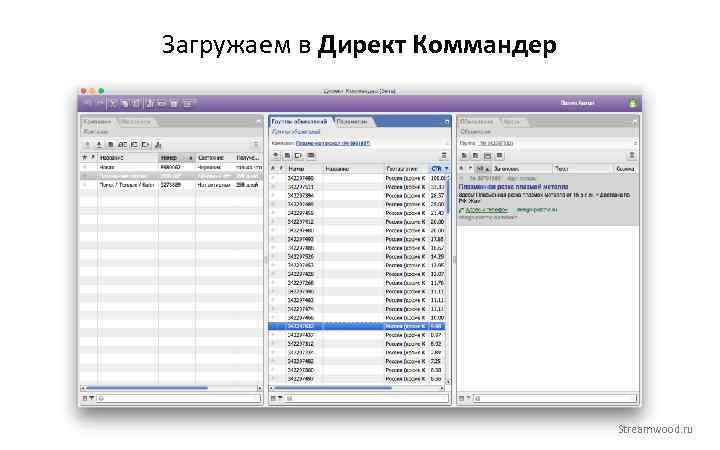
Task: Click the filter grid icon below ads list
Action: click(x=461, y=398)
